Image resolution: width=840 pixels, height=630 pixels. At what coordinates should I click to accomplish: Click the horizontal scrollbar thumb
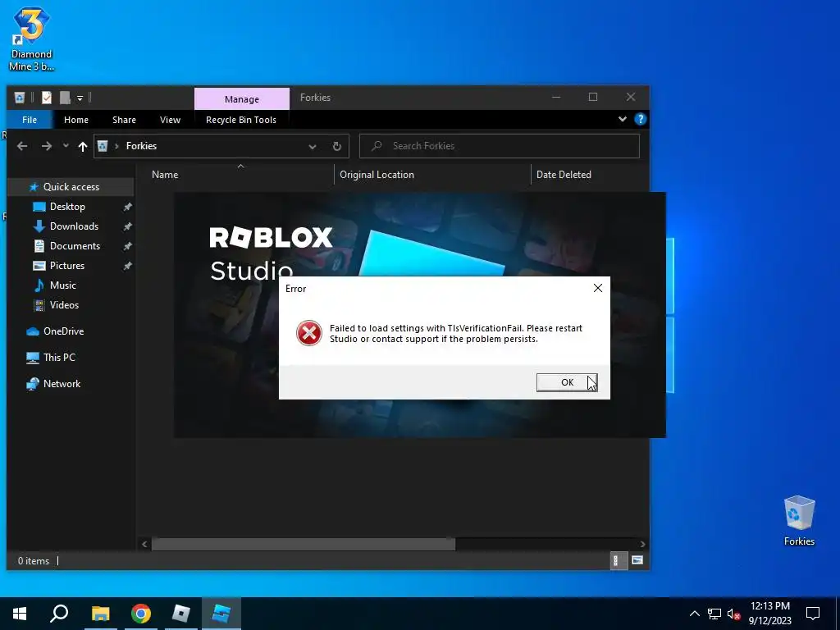pos(304,544)
